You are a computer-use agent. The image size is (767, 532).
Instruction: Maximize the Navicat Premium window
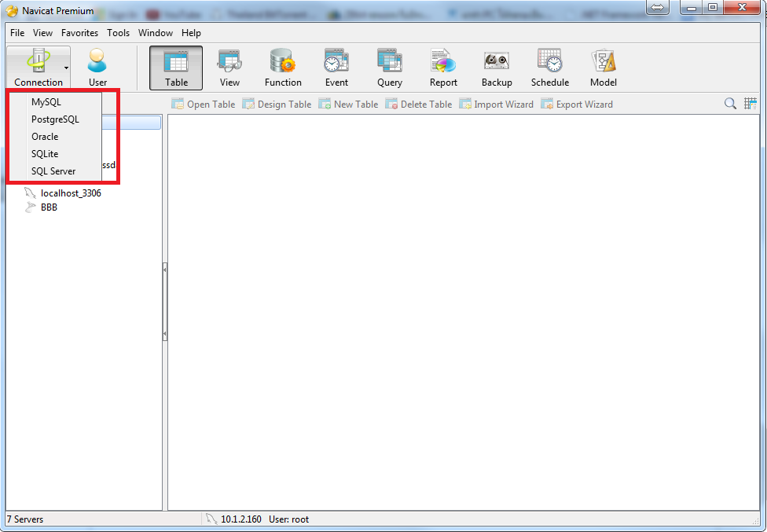[713, 7]
